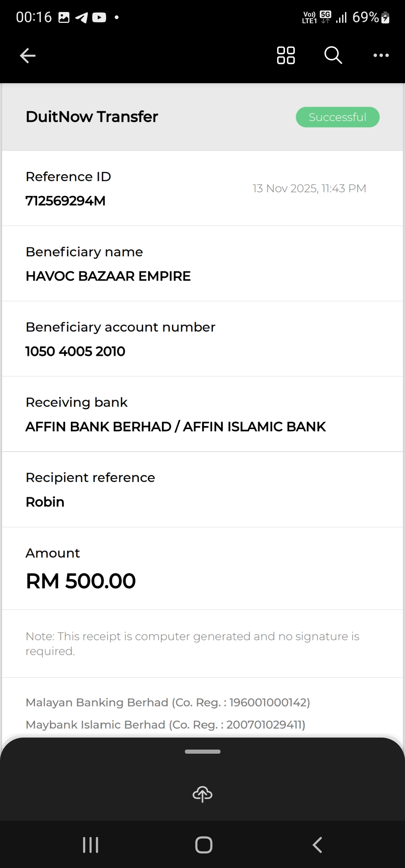The image size is (405, 868).
Task: Tap the Telegram notification icon in status bar
Action: click(x=81, y=18)
